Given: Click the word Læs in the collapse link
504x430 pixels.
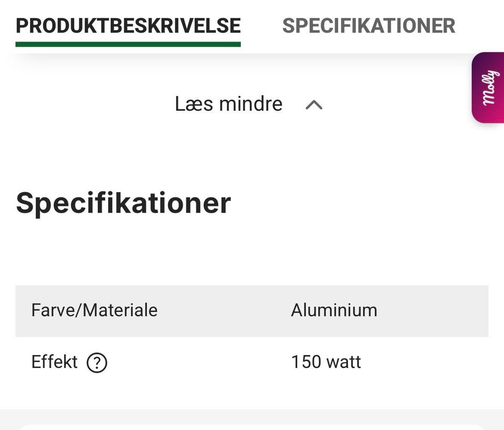Looking at the screenshot, I should click(x=194, y=104).
